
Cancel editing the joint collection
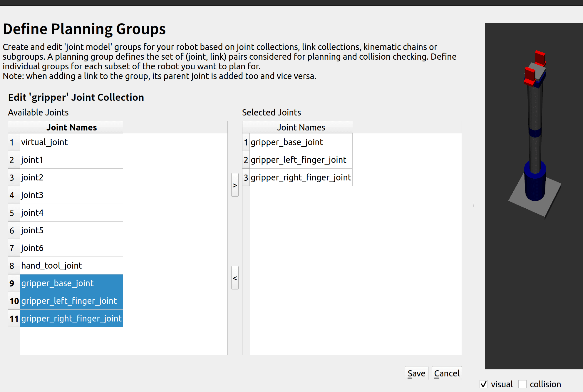click(x=447, y=373)
